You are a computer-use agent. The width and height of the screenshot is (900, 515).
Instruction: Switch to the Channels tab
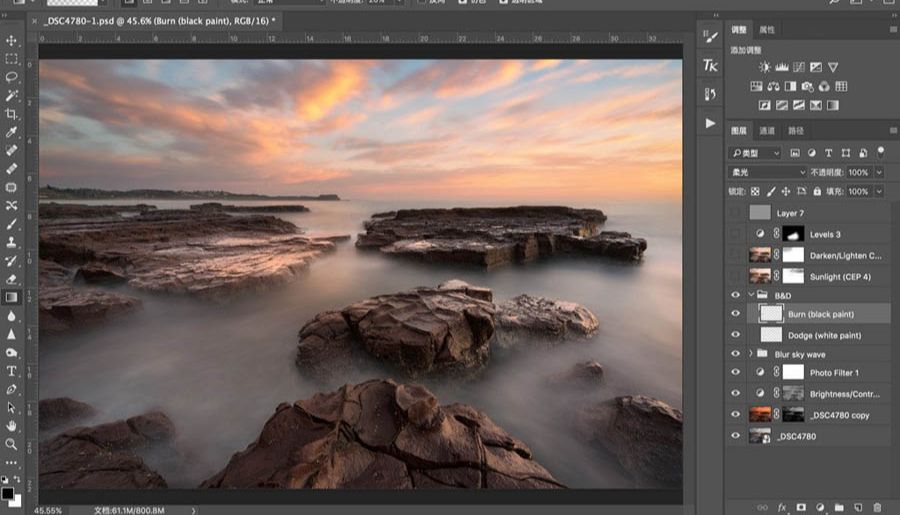pos(767,131)
